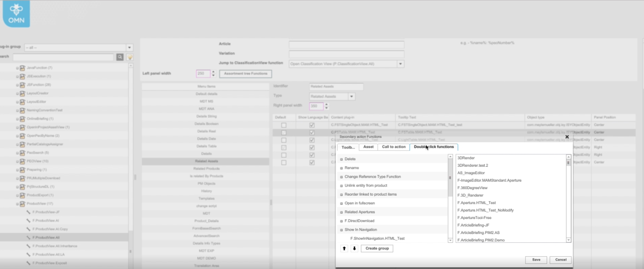Viewport: 644px width, 269px height.
Task: Click the LayoutEditor plug-in icon
Action: tap(23, 102)
